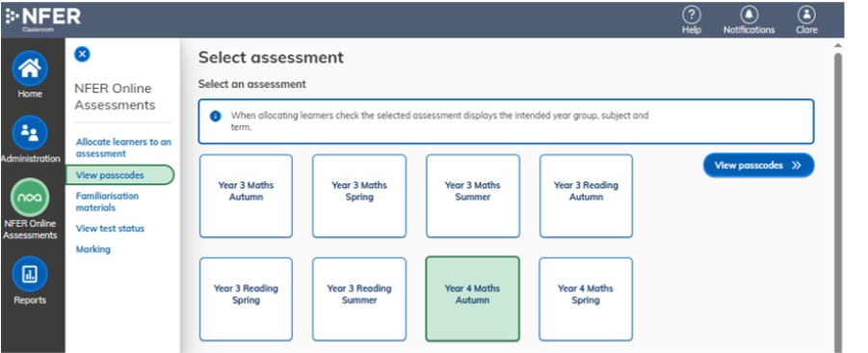The height and width of the screenshot is (353, 868).
Task: Close the side panel with X icon
Action: pyautogui.click(x=82, y=54)
